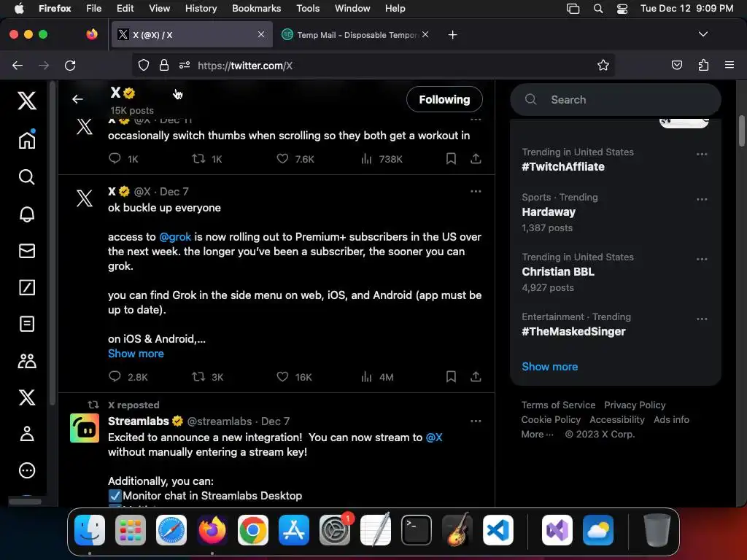747x560 pixels.
Task: Open Privacy Policy link
Action: 635,405
